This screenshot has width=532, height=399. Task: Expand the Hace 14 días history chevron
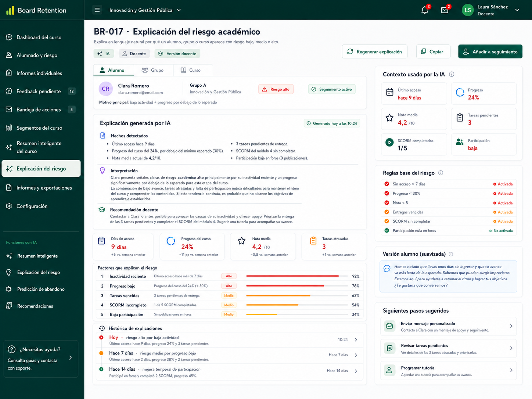pyautogui.click(x=356, y=371)
